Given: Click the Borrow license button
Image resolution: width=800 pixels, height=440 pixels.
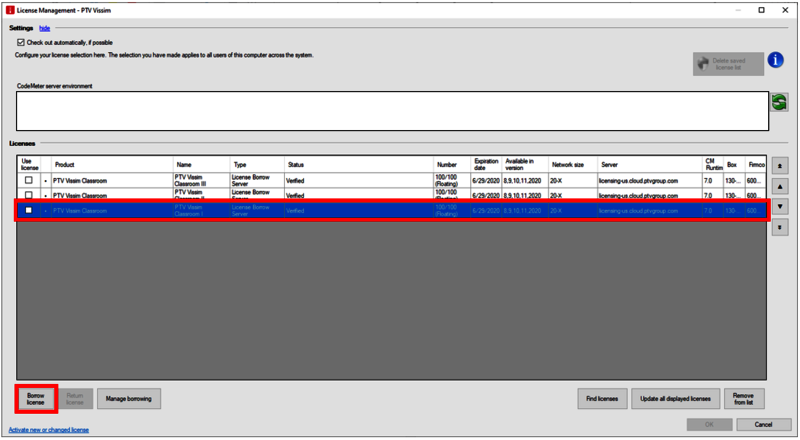Looking at the screenshot, I should tap(36, 398).
